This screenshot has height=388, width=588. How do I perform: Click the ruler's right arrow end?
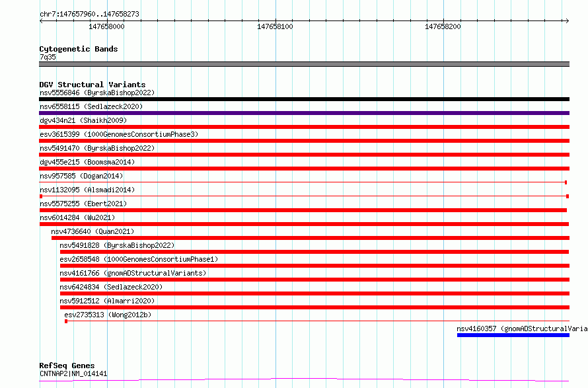pos(567,20)
